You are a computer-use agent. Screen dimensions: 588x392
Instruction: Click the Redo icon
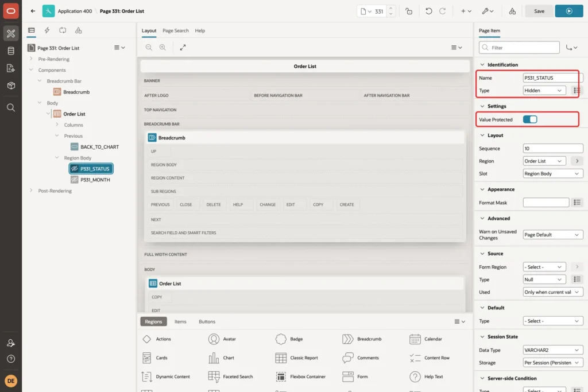[x=443, y=11]
